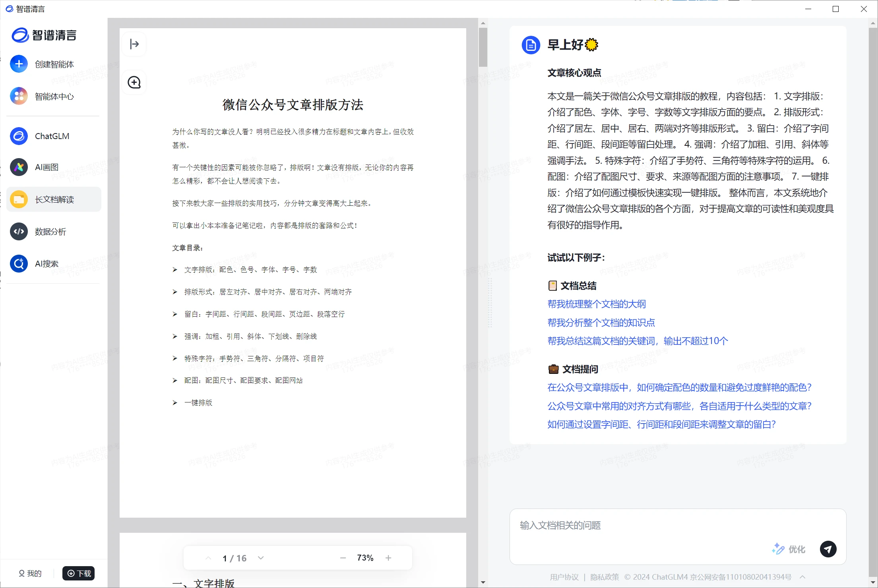Screen dimensions: 878x588
Task: Click the title bar 智谱清言 app icon
Action: coord(9,9)
